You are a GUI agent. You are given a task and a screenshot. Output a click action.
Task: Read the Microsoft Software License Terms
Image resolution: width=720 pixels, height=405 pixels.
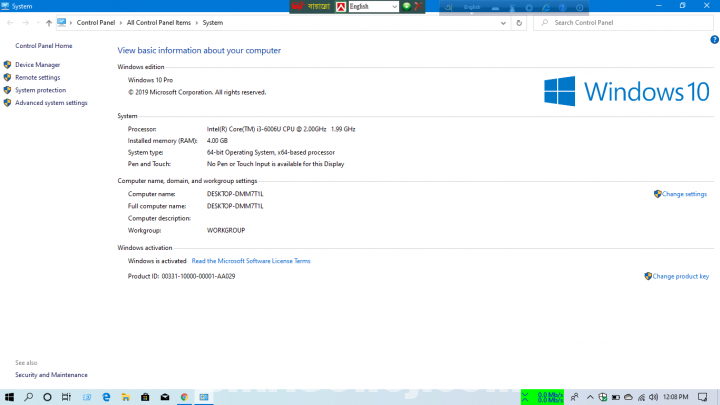tap(251, 261)
